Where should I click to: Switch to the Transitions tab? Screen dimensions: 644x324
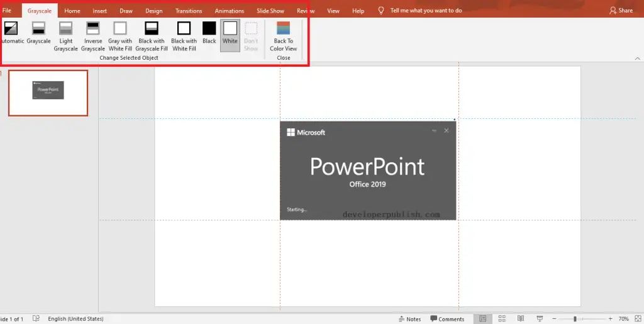tap(189, 11)
